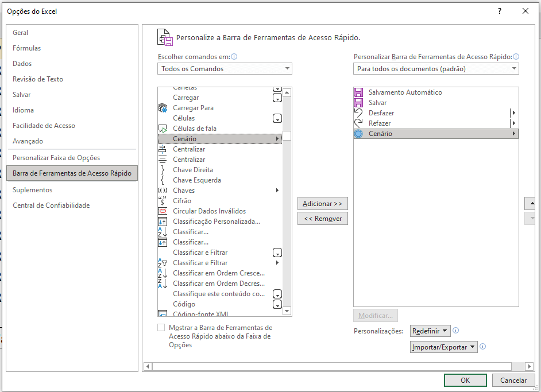Click the Desfazer undo arrow icon

[x=358, y=113]
